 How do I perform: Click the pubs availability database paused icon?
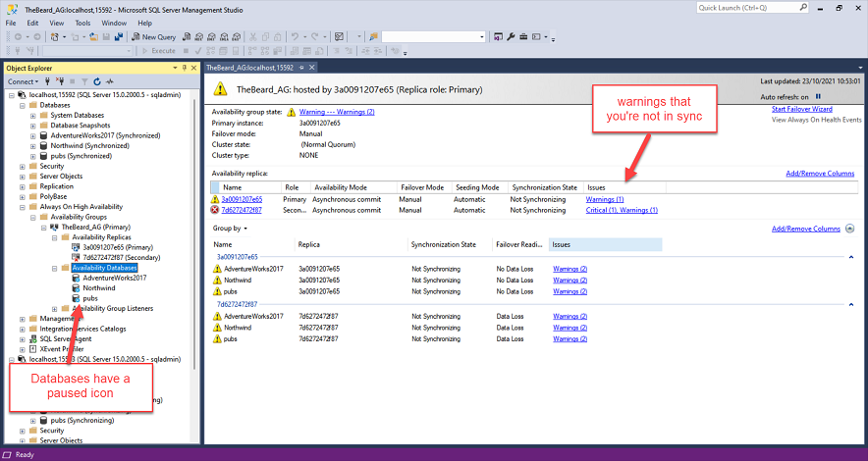[x=76, y=298]
